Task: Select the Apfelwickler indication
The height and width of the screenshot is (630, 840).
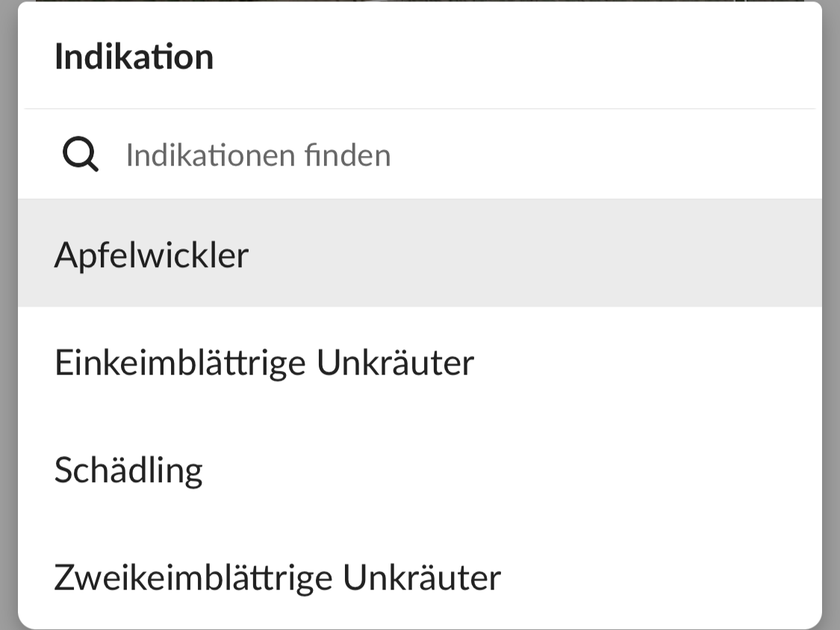Action: (152, 255)
